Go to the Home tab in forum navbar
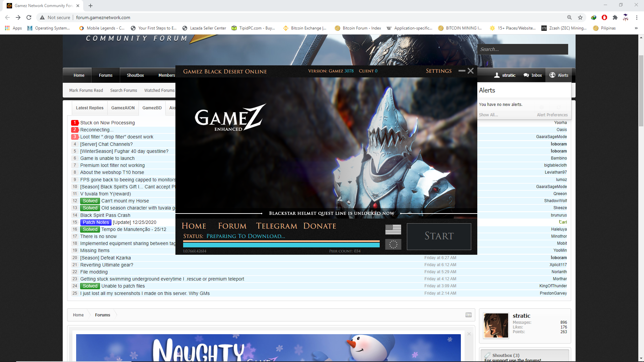 pyautogui.click(x=79, y=75)
